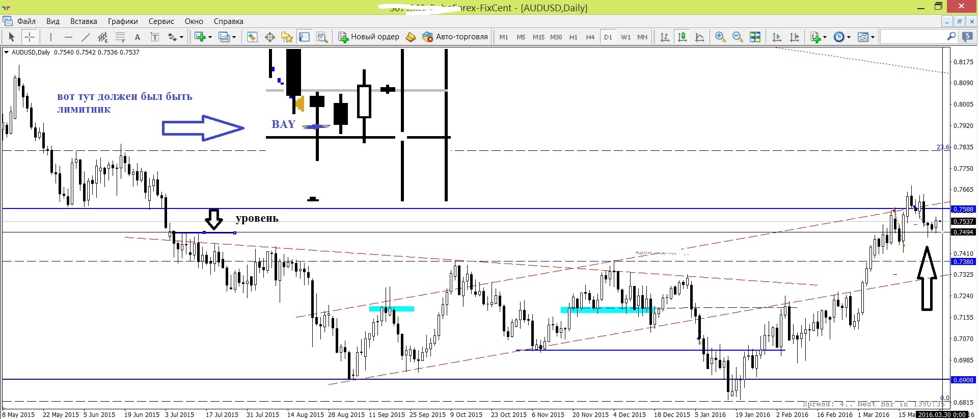Restore the inner chart window
The image size is (980, 419).
(959, 21)
